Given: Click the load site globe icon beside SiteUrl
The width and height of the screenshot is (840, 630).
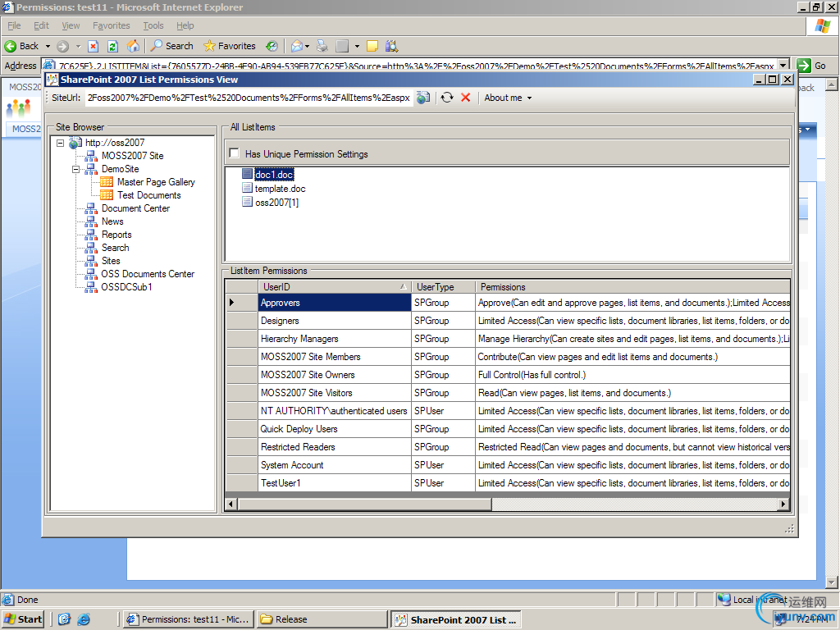Looking at the screenshot, I should 422,98.
